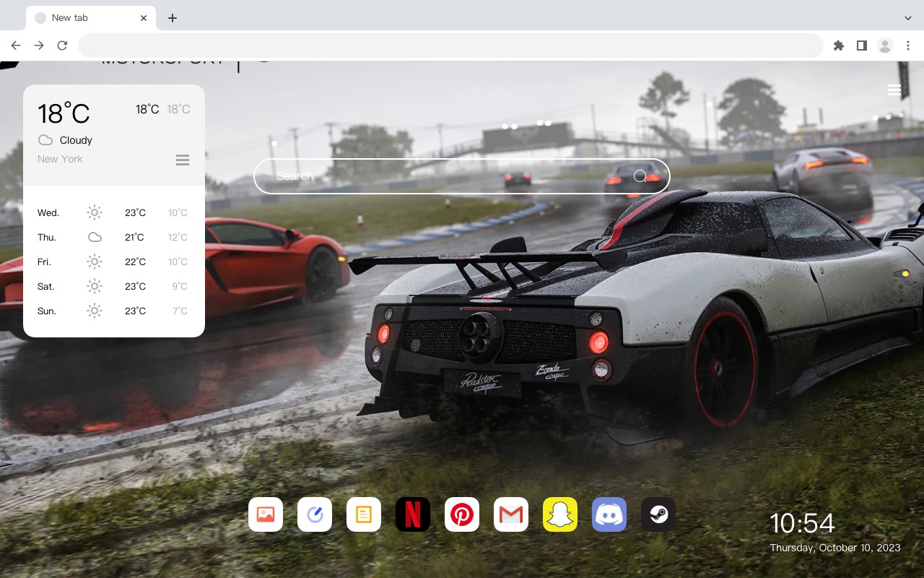Reload the current page

pos(62,46)
